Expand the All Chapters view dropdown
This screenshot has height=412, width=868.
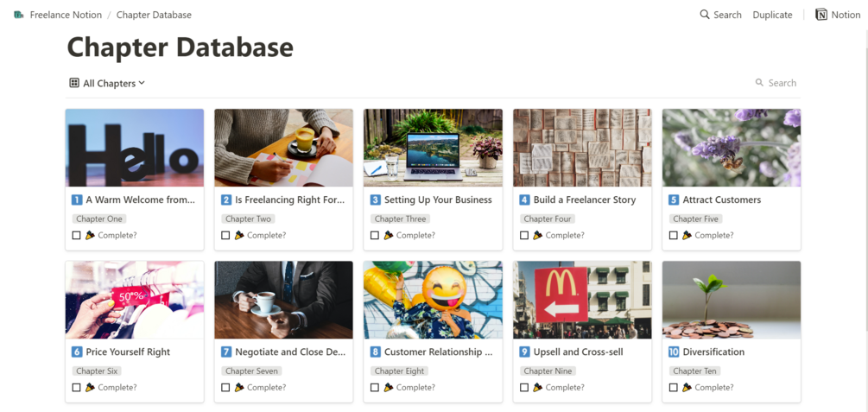click(142, 83)
